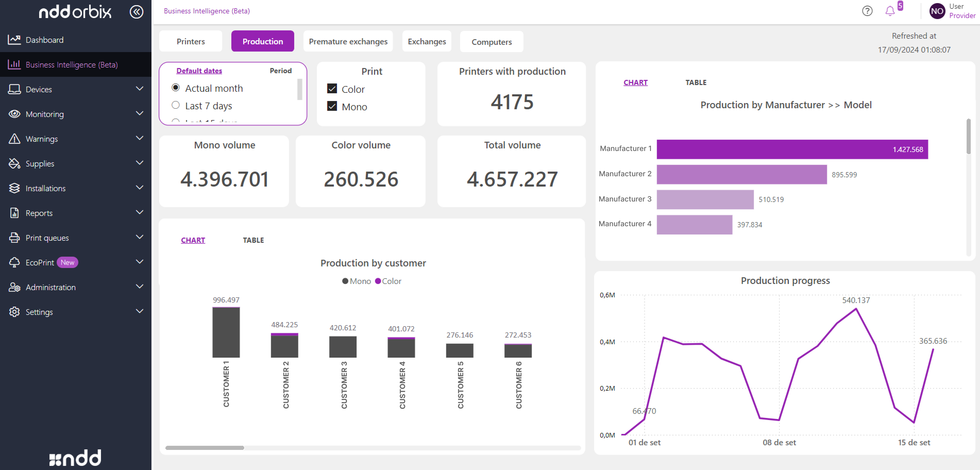980x470 pixels.
Task: Collapse the sidebar with double-chevron icon
Action: (136, 12)
